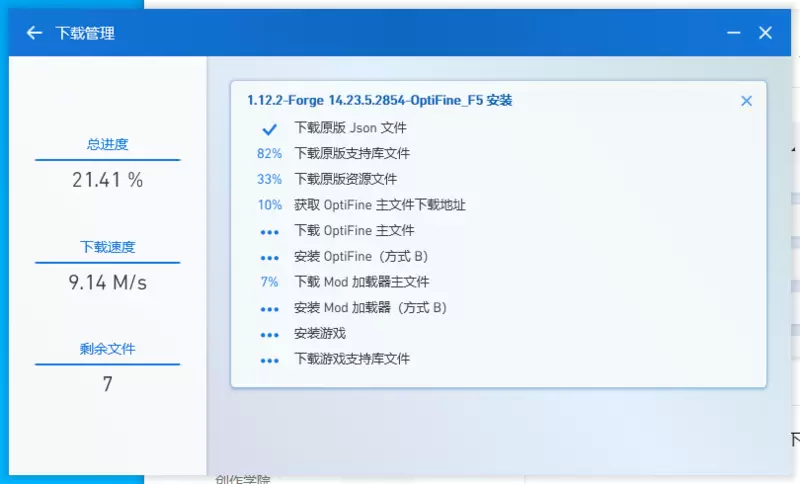Click the 82% progress for 下载原版支持库文件
This screenshot has width=800, height=484.
coord(269,154)
